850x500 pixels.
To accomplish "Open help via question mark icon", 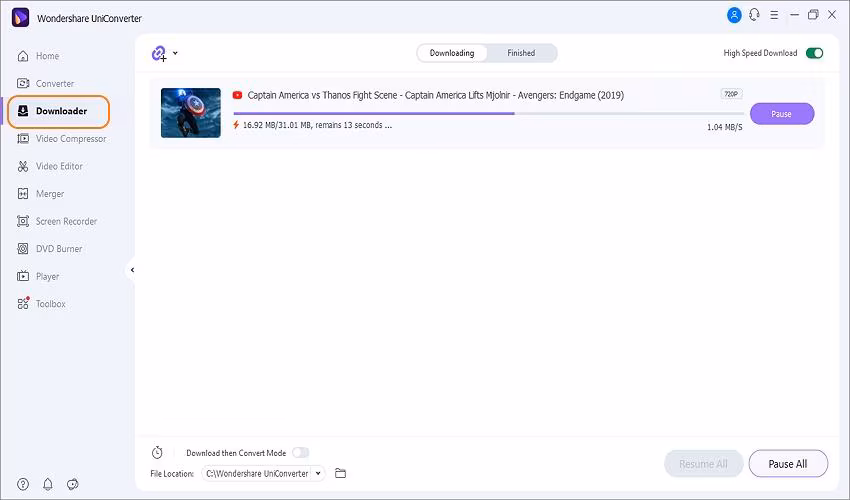I will 23,484.
